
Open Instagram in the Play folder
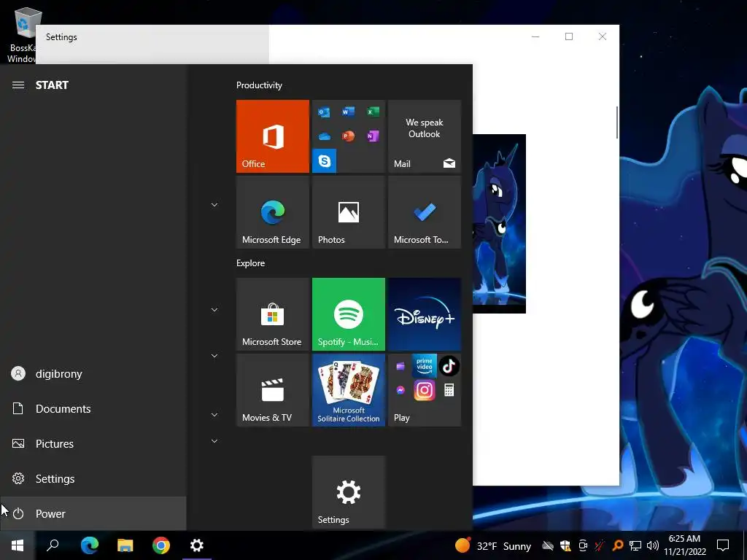click(x=424, y=391)
